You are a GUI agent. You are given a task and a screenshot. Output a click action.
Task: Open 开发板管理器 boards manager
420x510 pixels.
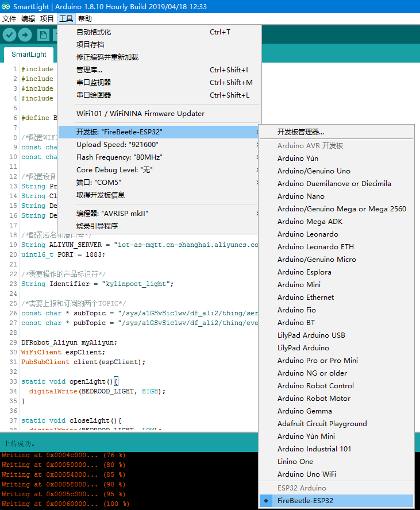tap(337, 132)
